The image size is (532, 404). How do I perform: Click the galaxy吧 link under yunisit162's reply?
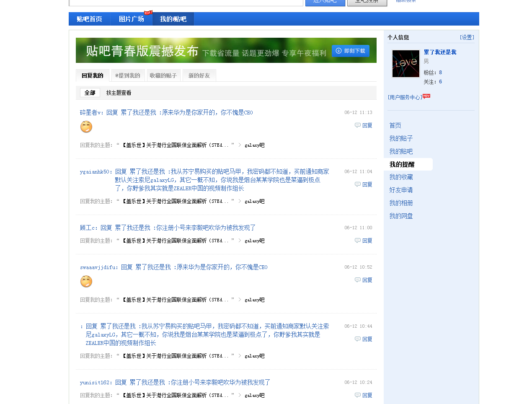255,395
